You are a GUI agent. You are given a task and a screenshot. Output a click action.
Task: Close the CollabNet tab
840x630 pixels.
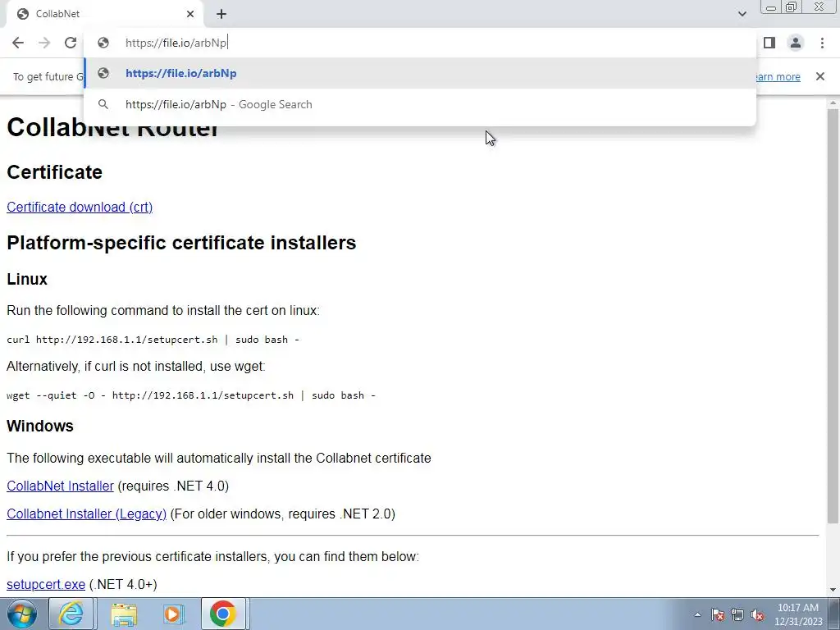click(190, 14)
